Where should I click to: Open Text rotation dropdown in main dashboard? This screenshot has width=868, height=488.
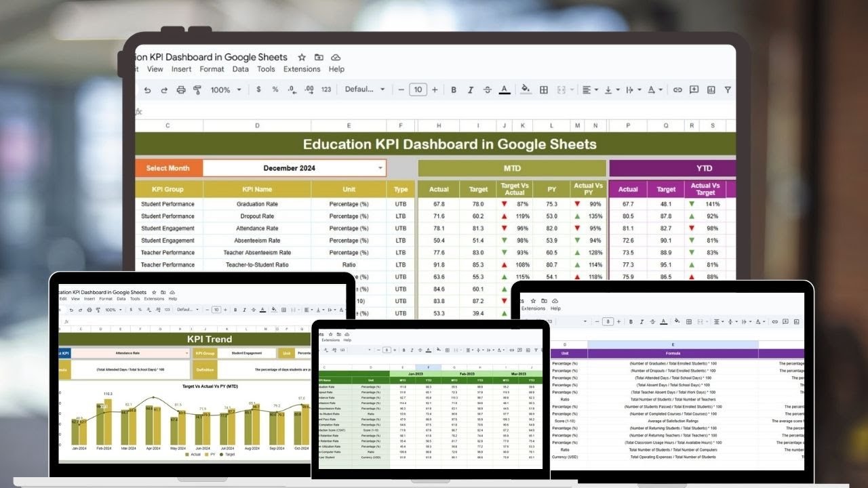click(x=654, y=89)
